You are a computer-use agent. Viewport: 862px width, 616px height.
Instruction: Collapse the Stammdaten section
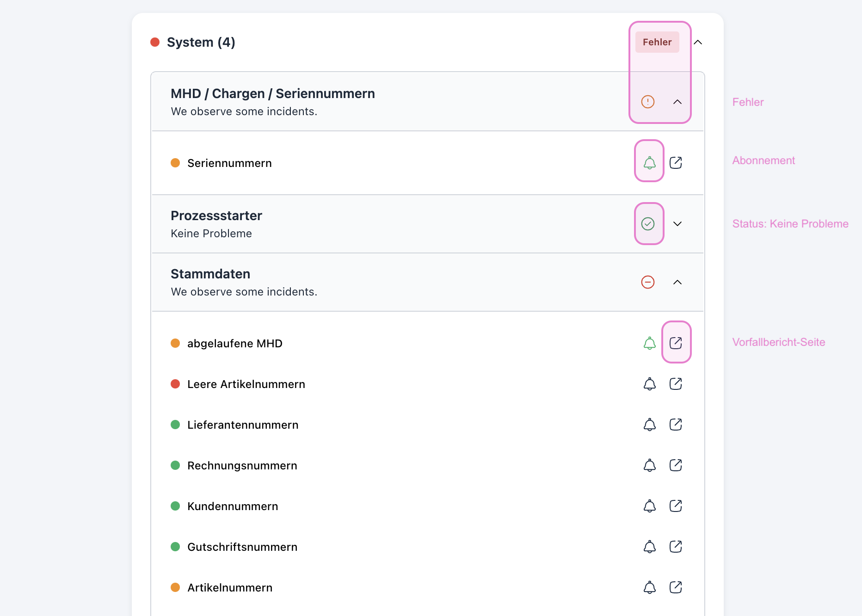[x=677, y=282]
